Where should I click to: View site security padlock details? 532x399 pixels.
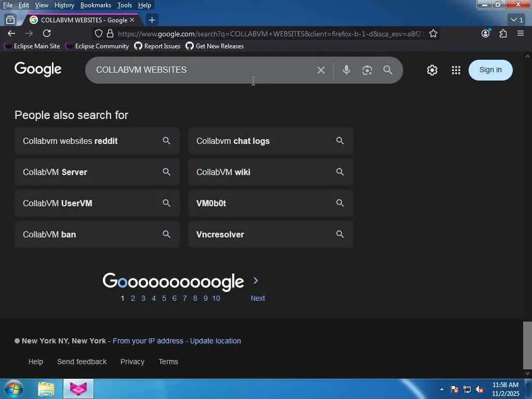110,34
